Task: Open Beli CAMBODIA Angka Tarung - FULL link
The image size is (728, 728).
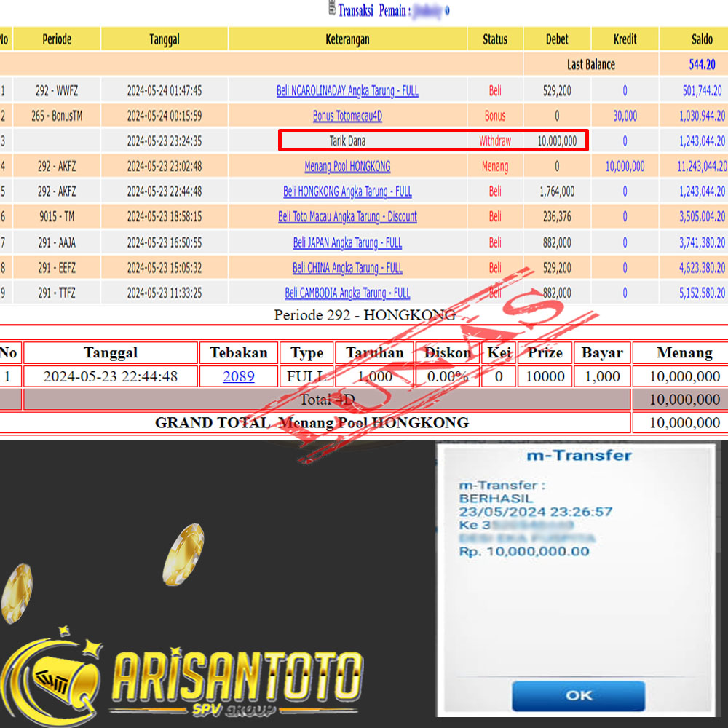Action: click(347, 293)
